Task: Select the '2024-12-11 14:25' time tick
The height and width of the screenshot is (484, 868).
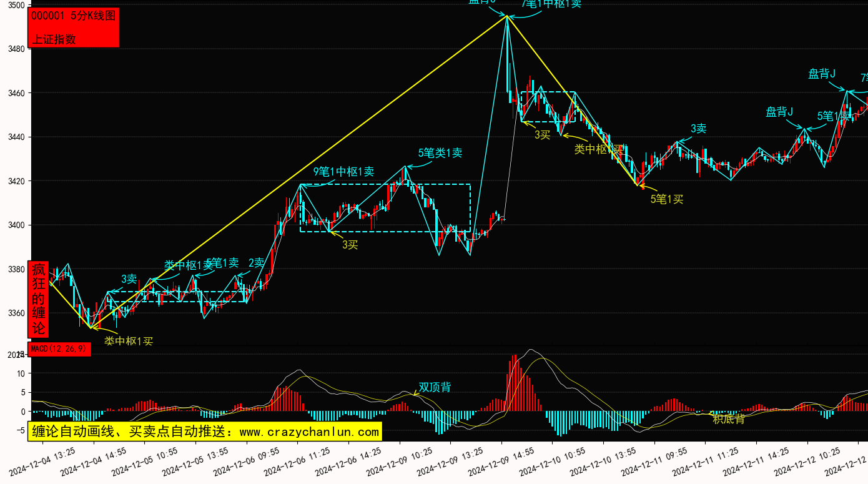Action: click(x=756, y=462)
